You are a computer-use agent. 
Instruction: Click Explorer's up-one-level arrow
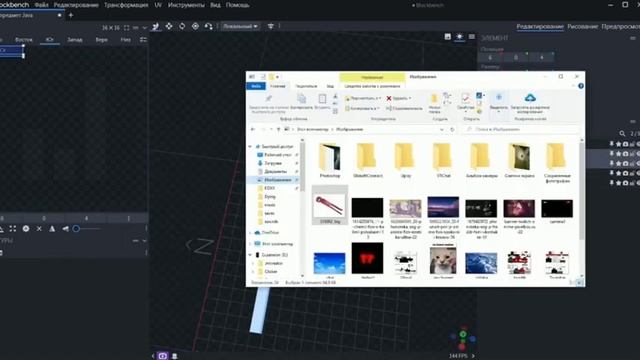[x=278, y=129]
